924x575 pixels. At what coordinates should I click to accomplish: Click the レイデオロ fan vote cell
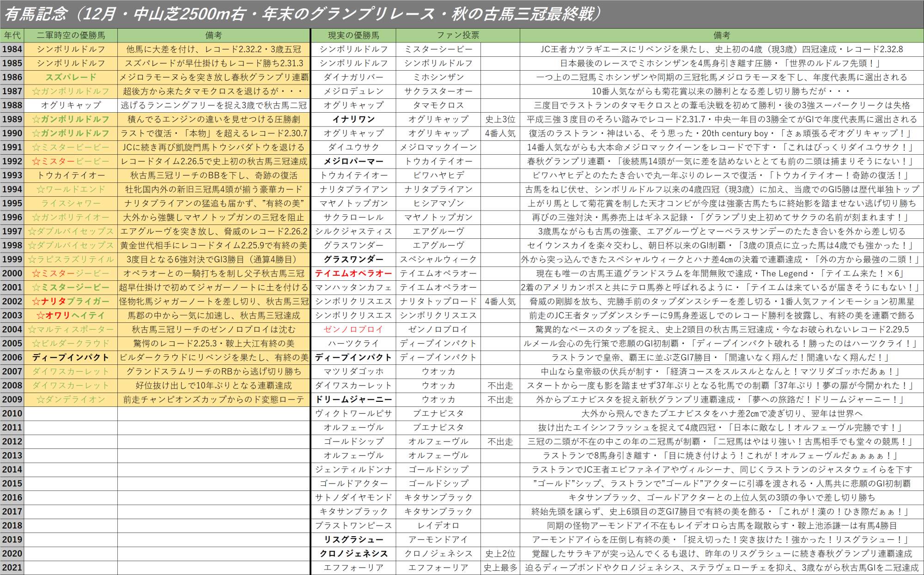pos(438,526)
